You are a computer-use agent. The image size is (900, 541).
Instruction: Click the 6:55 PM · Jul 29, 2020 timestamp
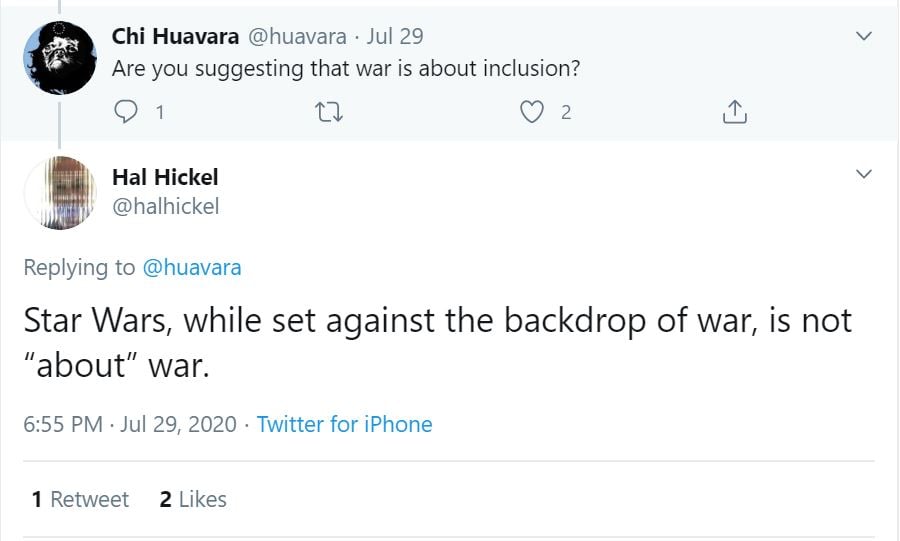point(129,424)
